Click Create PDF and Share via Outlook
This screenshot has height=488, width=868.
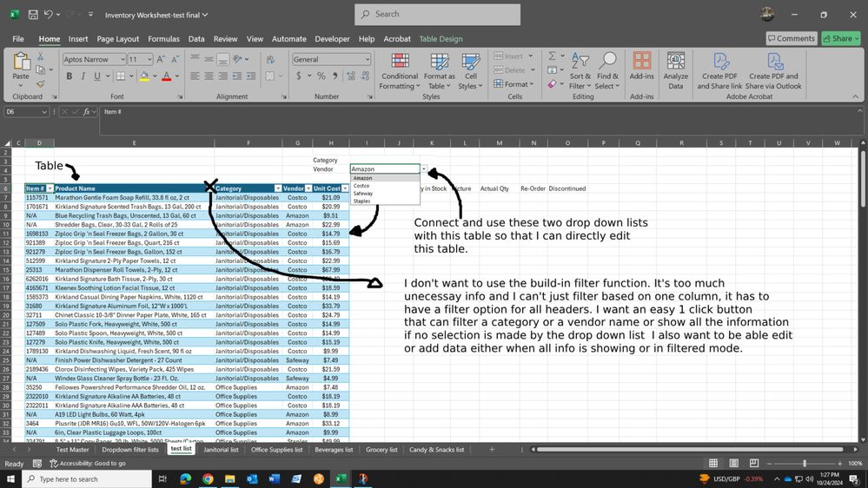point(773,71)
